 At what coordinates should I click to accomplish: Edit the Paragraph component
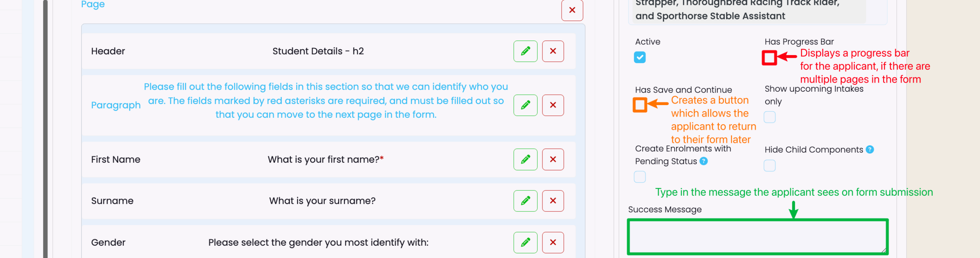click(525, 105)
